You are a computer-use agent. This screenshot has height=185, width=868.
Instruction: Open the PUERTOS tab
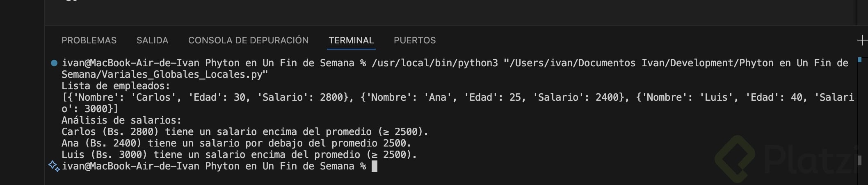click(x=415, y=41)
